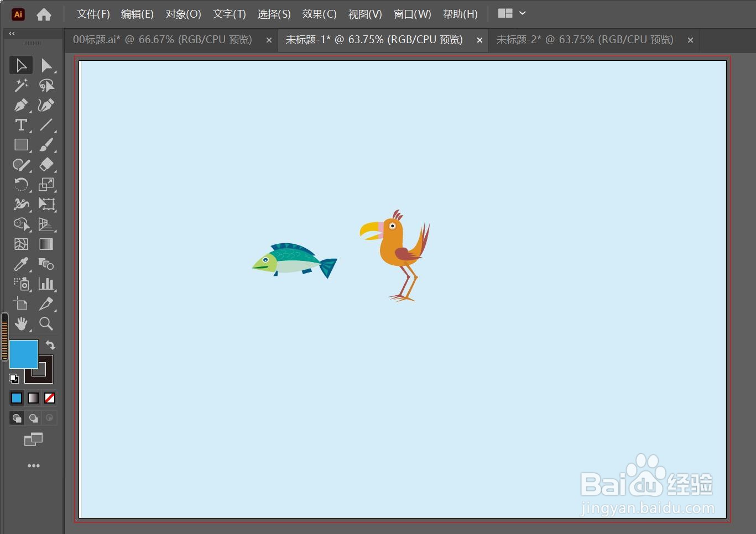Set paint mode to None

coord(50,398)
